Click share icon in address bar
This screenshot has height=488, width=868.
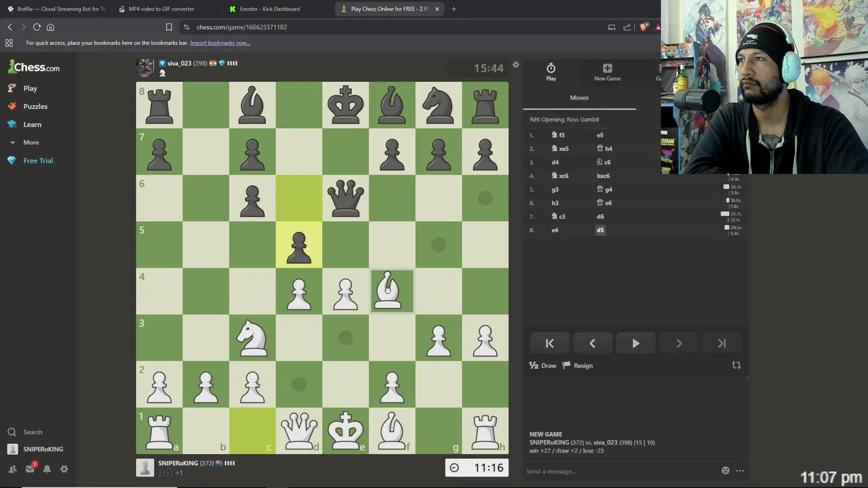tap(627, 27)
